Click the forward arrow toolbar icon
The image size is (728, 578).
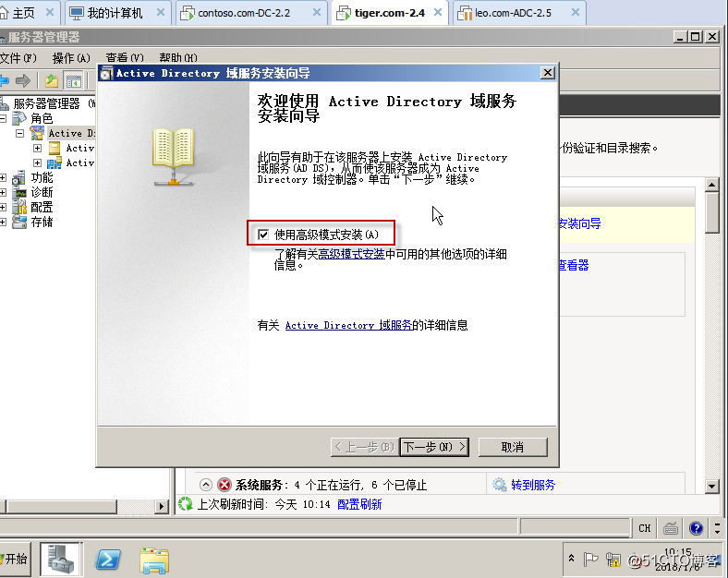point(23,81)
